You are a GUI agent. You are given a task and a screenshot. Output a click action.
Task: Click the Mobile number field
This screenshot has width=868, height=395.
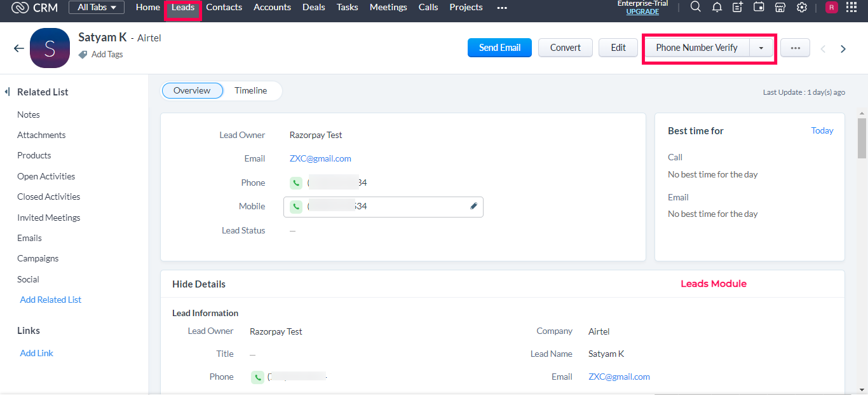pos(383,207)
